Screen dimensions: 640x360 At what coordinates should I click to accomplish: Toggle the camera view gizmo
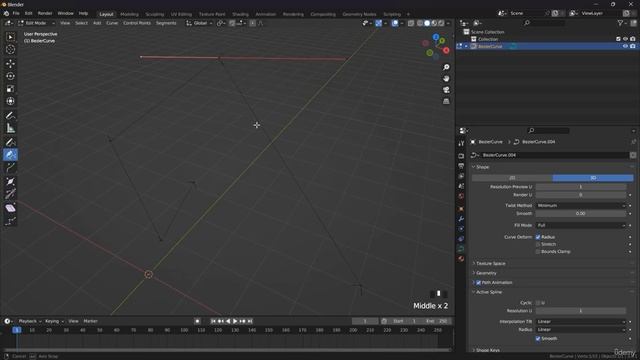click(x=446, y=90)
